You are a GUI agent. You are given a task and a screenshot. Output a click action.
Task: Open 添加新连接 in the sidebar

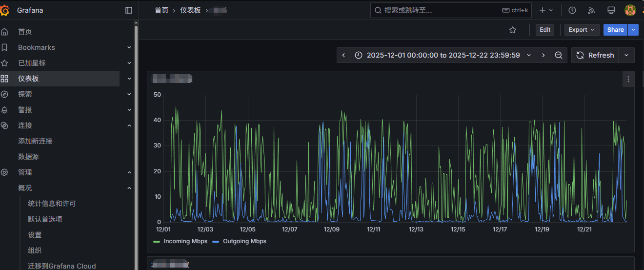(x=35, y=141)
